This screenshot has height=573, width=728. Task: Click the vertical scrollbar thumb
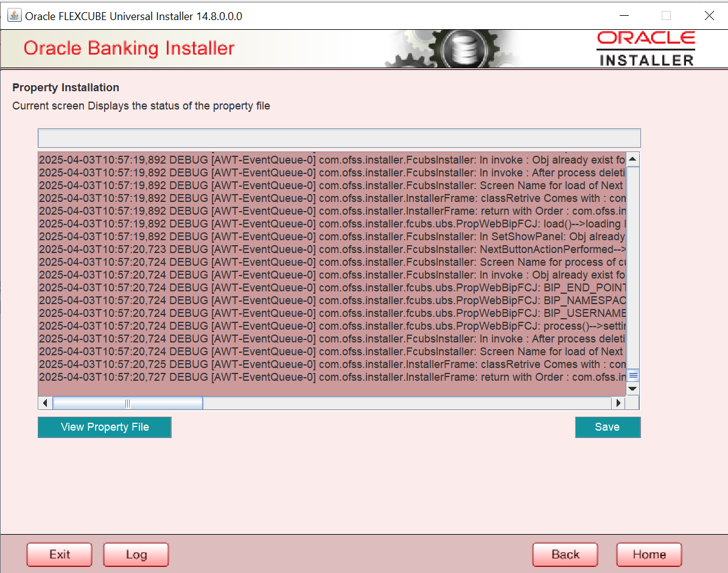[633, 375]
